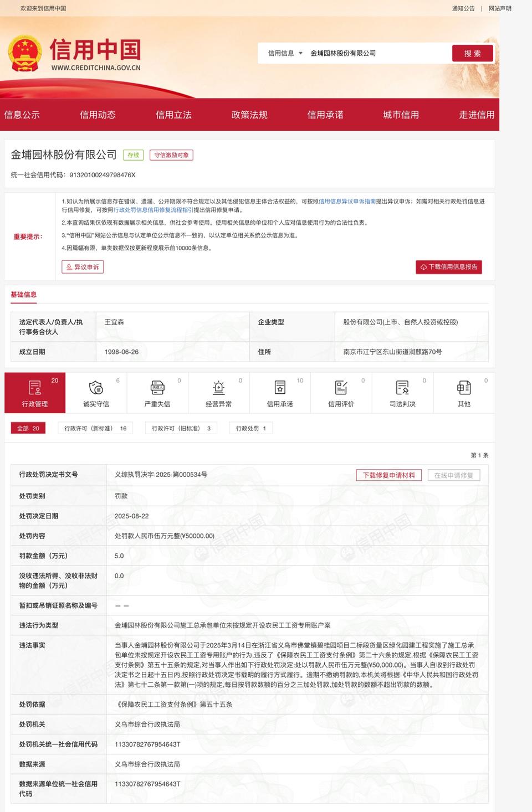Viewport: 532px width, 812px height.
Task: Click the 存续 status tag
Action: point(134,155)
